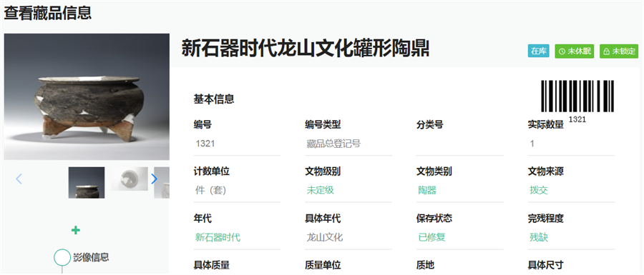Select the second top-view thumbnail
644x275 pixels.
pos(130,179)
